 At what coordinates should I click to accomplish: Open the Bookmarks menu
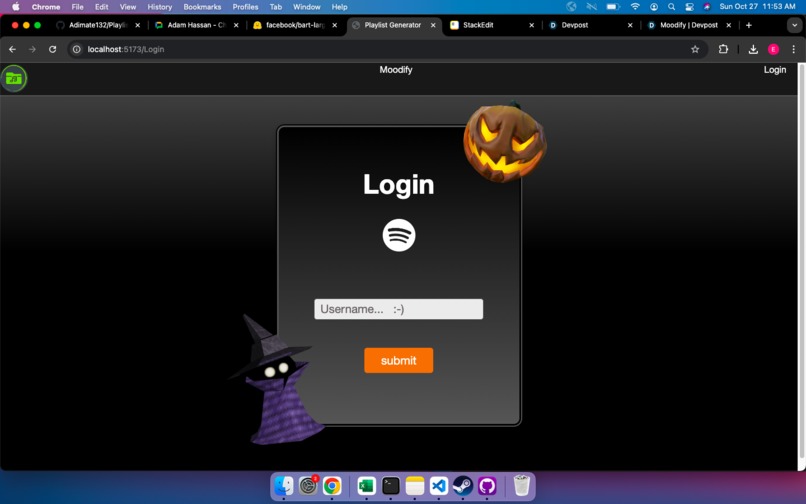202,7
